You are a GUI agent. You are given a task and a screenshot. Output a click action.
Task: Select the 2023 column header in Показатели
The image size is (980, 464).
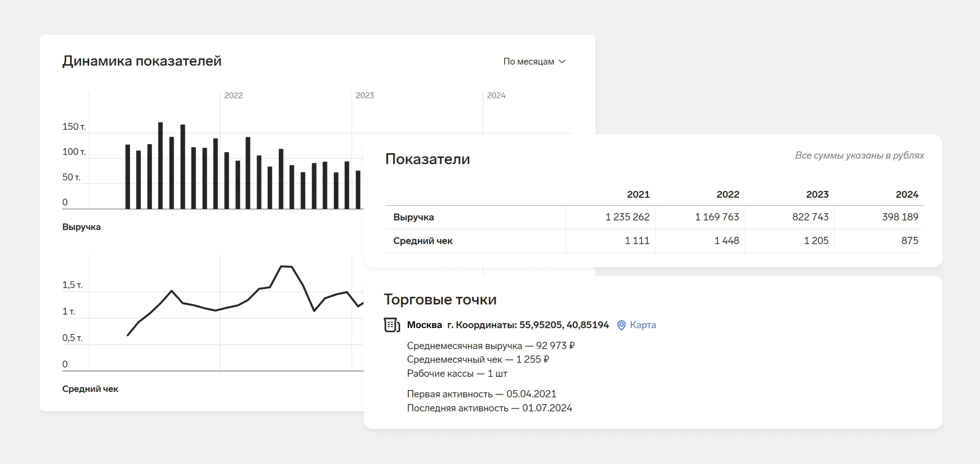tap(817, 195)
